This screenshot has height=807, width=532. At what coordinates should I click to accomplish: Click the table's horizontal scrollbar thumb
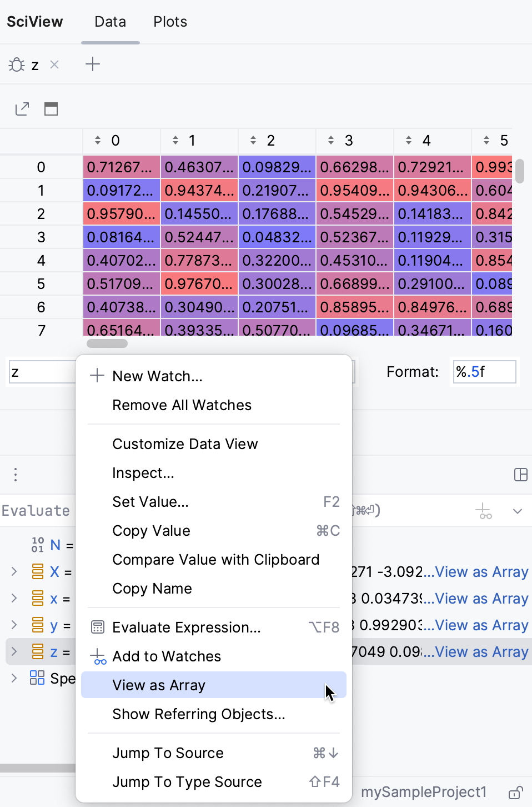tap(107, 343)
